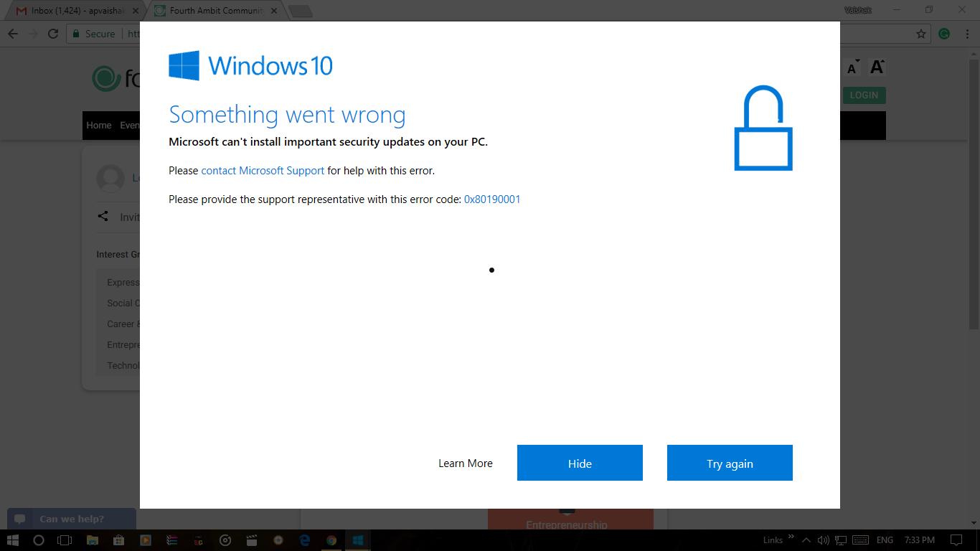Image resolution: width=980 pixels, height=551 pixels.
Task: Open touch keyboard tray icon
Action: point(861,540)
